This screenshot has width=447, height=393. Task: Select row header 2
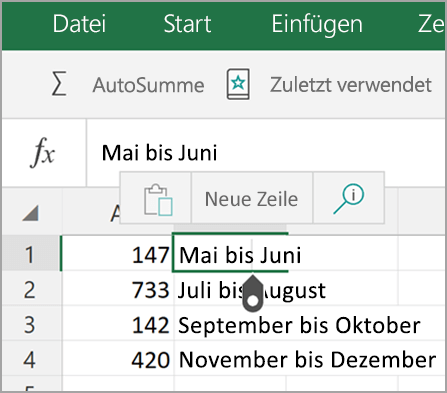(x=31, y=289)
